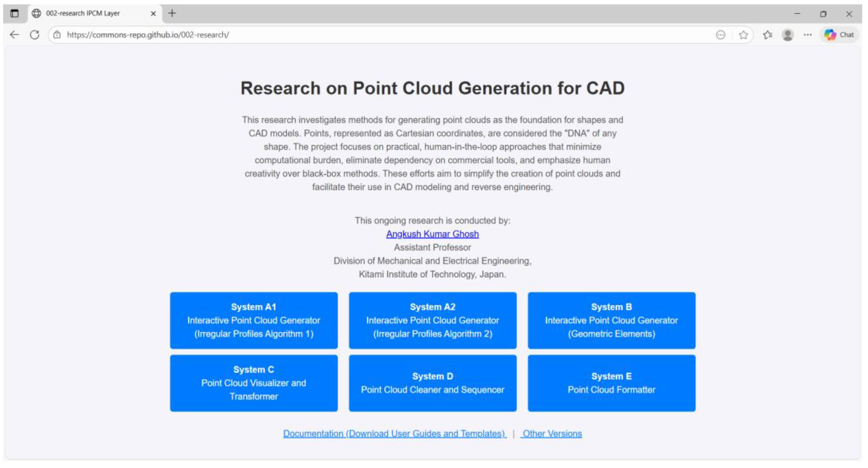Open System D Cleaner and Sequencer
The height and width of the screenshot is (468, 868).
(432, 383)
